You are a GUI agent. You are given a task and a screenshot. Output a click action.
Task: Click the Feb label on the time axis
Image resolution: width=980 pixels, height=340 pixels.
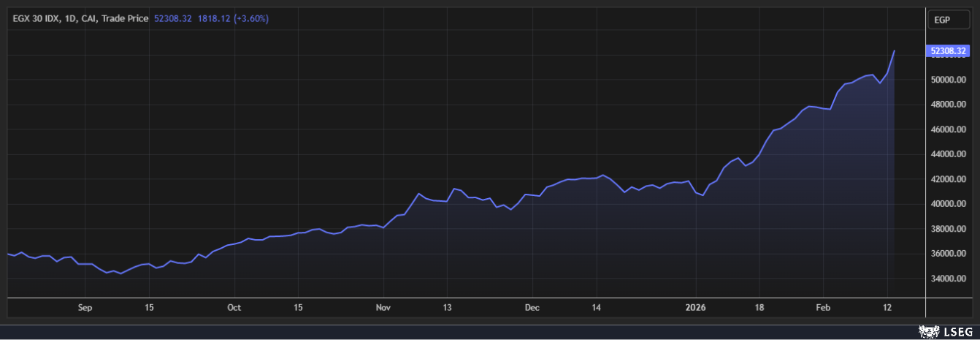(x=823, y=308)
